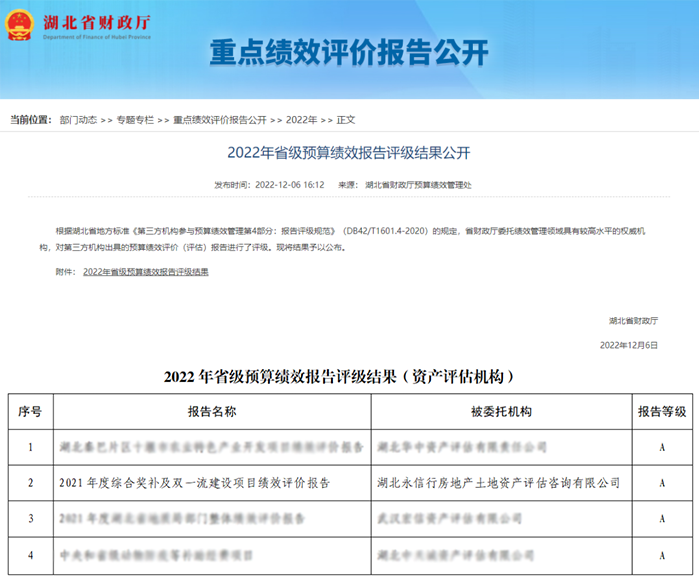Click the source 湖北省财政厅预算绩效管理处
699x582 pixels.
(x=418, y=185)
